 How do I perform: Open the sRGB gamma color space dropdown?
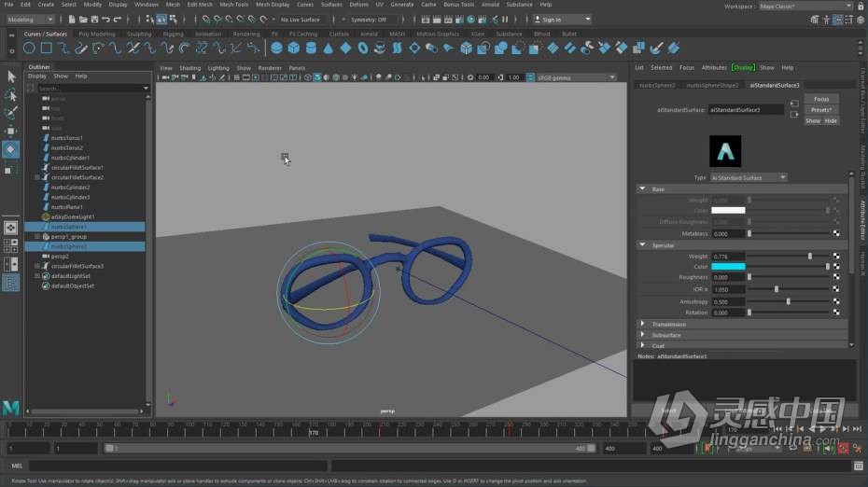(x=576, y=77)
